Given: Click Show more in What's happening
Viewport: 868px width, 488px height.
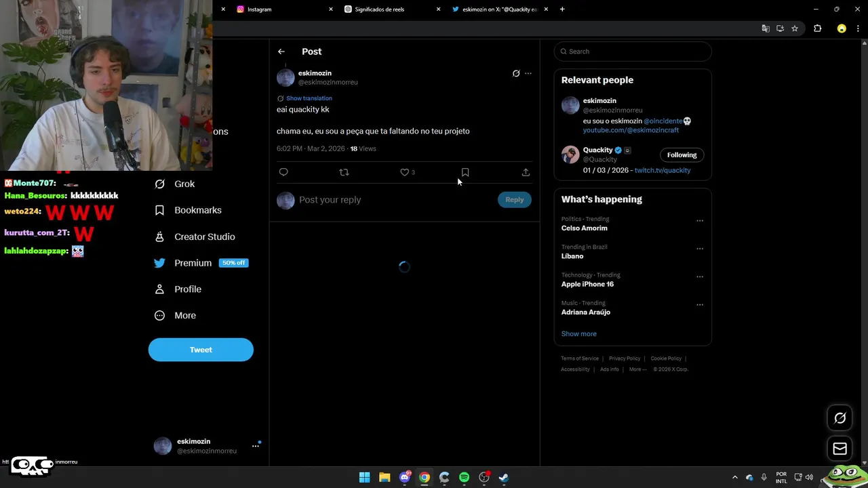Looking at the screenshot, I should click(x=579, y=334).
